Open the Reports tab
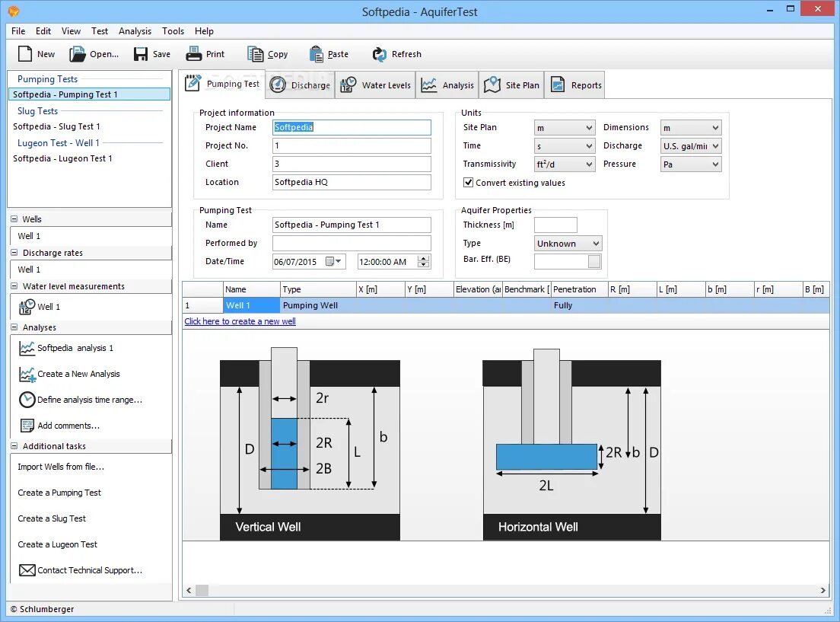840x622 pixels. (574, 85)
